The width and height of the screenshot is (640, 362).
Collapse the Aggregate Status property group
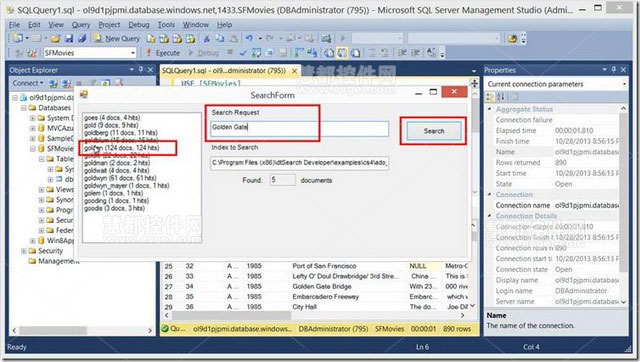490,109
